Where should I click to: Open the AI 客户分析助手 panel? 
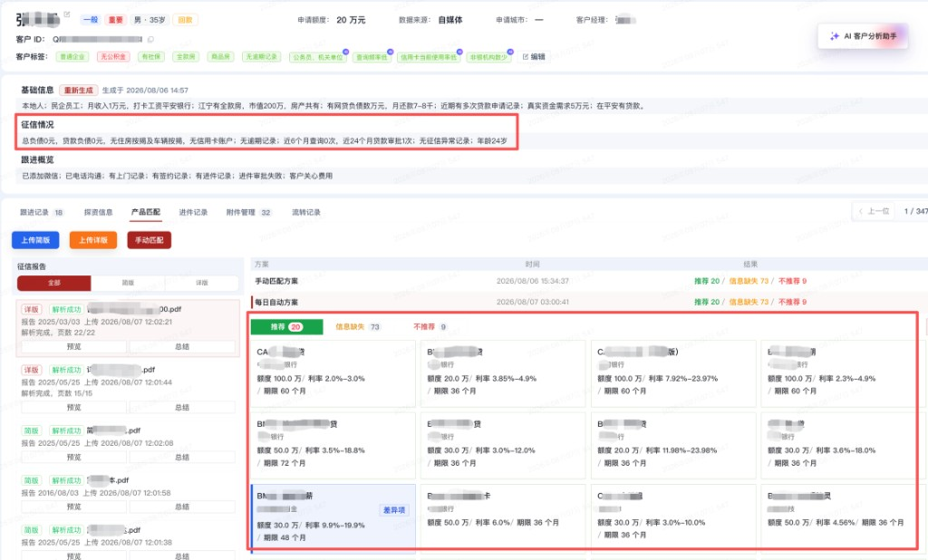click(863, 36)
